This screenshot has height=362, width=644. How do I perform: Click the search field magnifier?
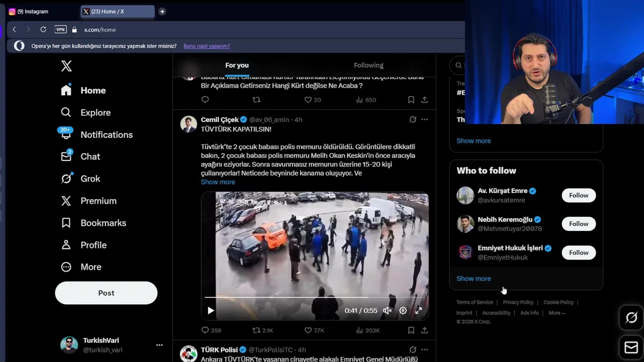click(x=458, y=65)
